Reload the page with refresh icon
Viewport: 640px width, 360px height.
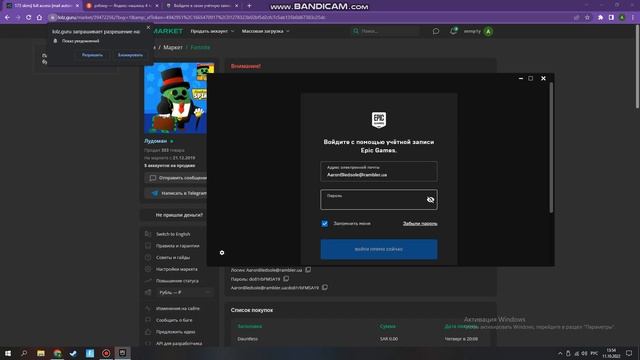point(28,18)
